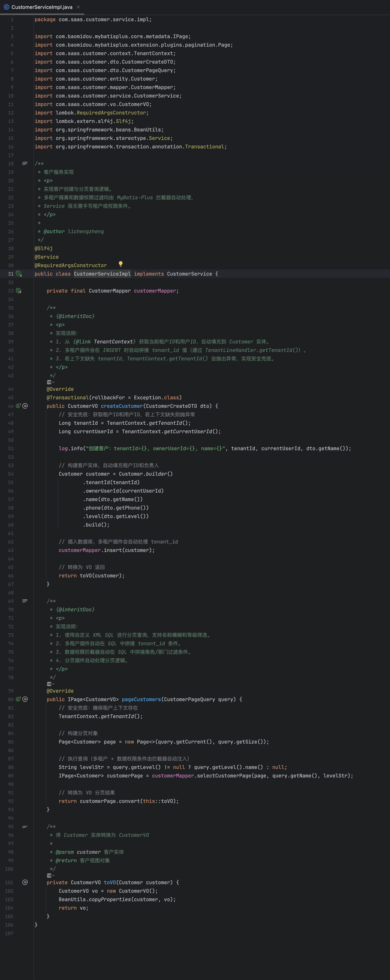This screenshot has height=980, width=390.
Task: Click the @ gutter icon on line 80
Action: pos(25,699)
